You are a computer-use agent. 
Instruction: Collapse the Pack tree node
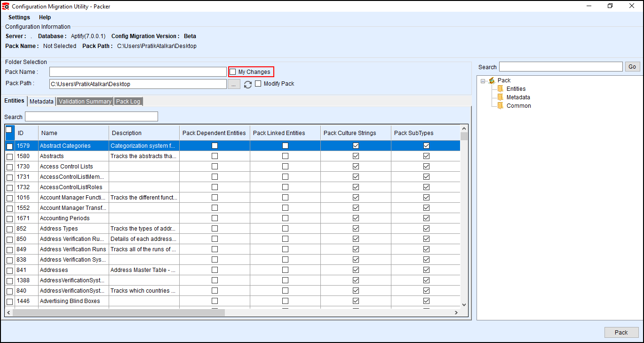pyautogui.click(x=483, y=80)
